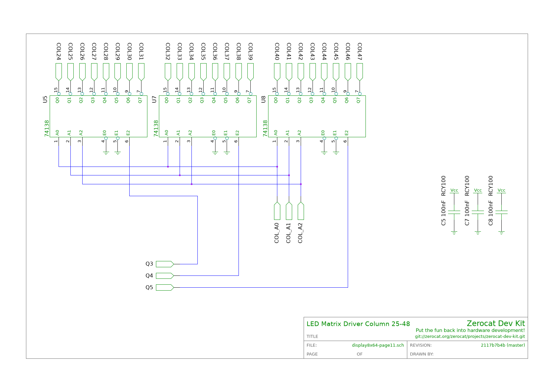The width and height of the screenshot is (554, 392).
Task: Click file name display8x64-page11.sch
Action: (x=378, y=345)
